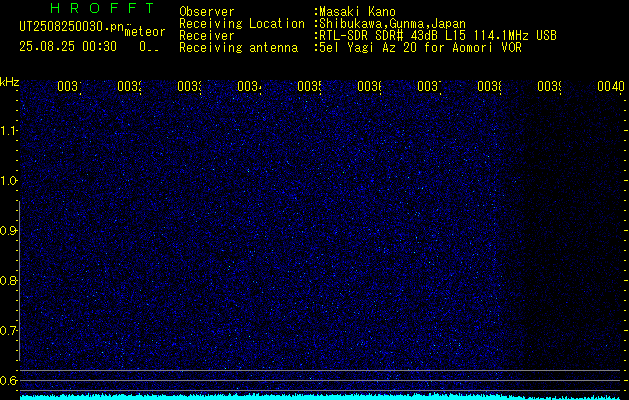
Task: Click the 0.9 kHz axis label
Action: pyautogui.click(x=8, y=231)
